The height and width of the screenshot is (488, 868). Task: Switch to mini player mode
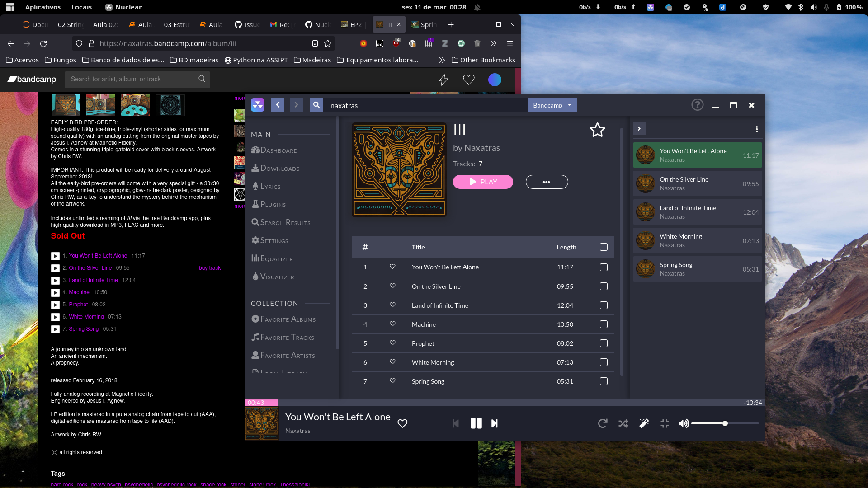coord(665,423)
